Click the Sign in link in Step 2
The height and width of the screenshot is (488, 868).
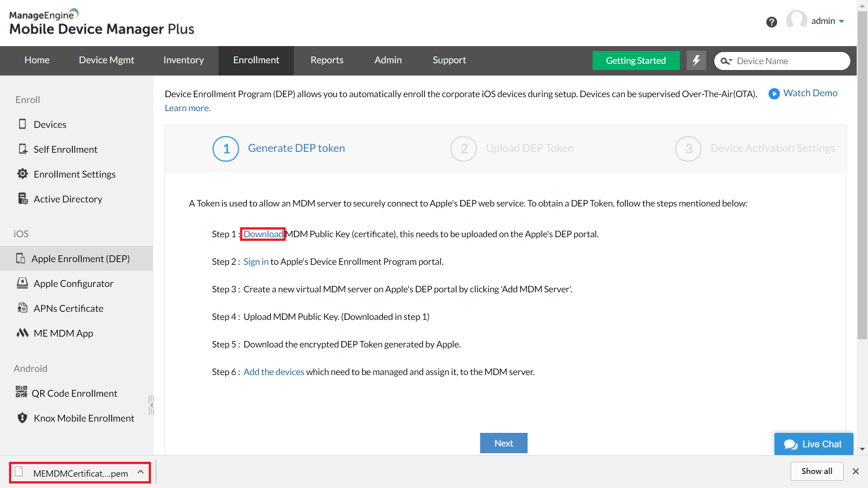click(255, 261)
